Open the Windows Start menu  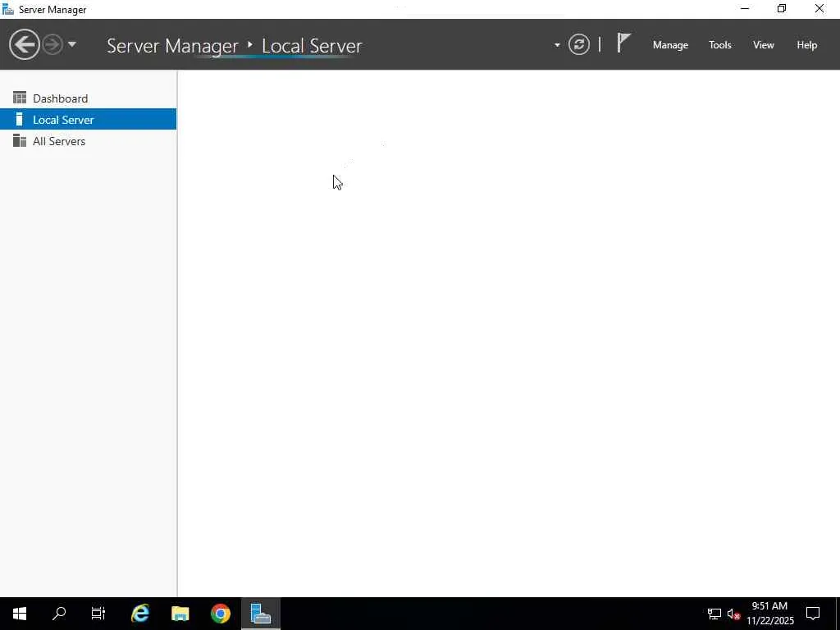coord(20,614)
